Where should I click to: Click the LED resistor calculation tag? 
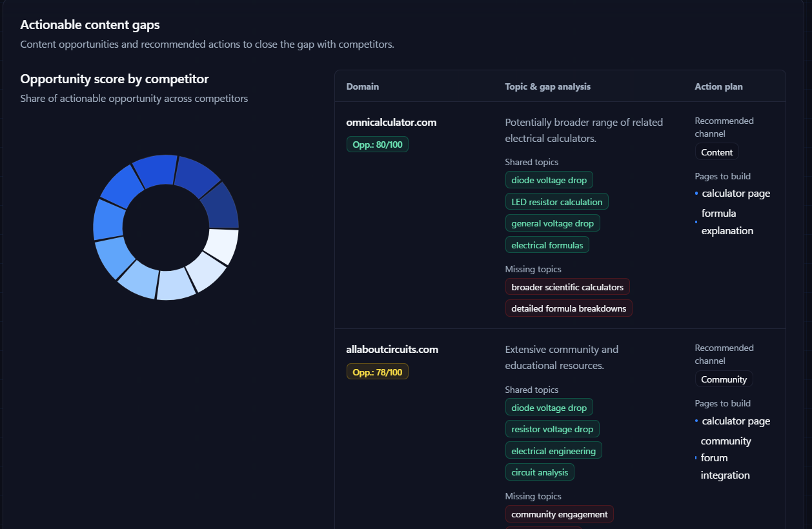pos(556,202)
